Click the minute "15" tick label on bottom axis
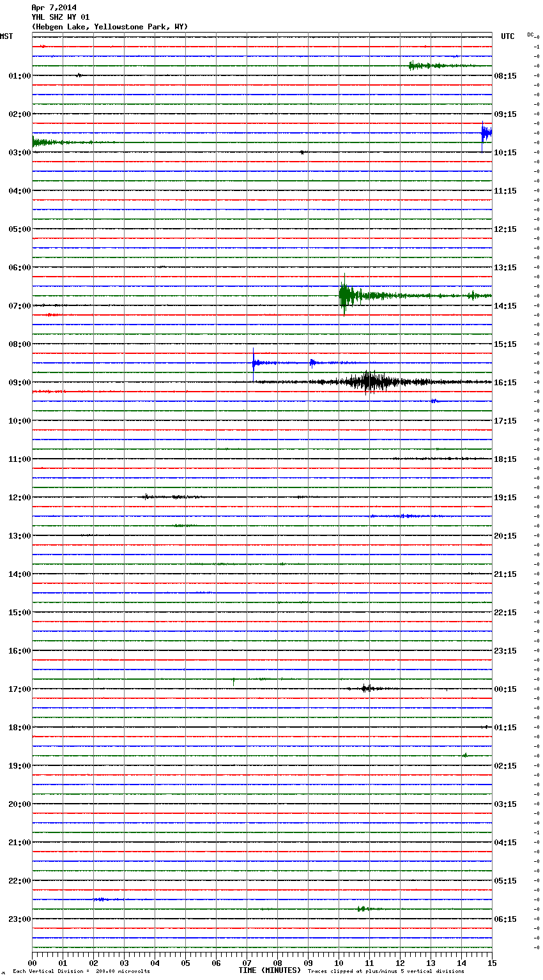 tap(492, 963)
